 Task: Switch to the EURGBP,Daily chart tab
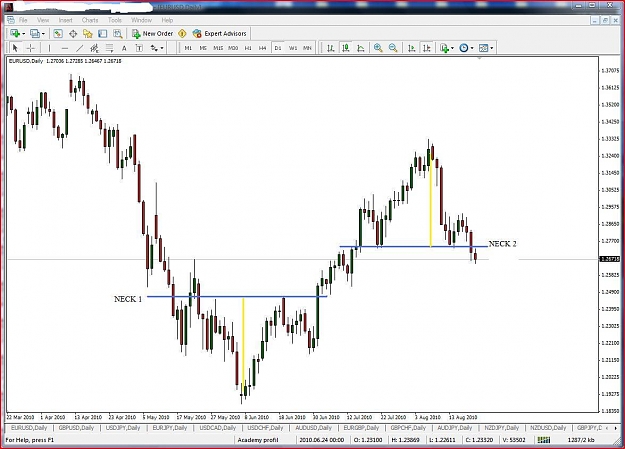[x=361, y=428]
